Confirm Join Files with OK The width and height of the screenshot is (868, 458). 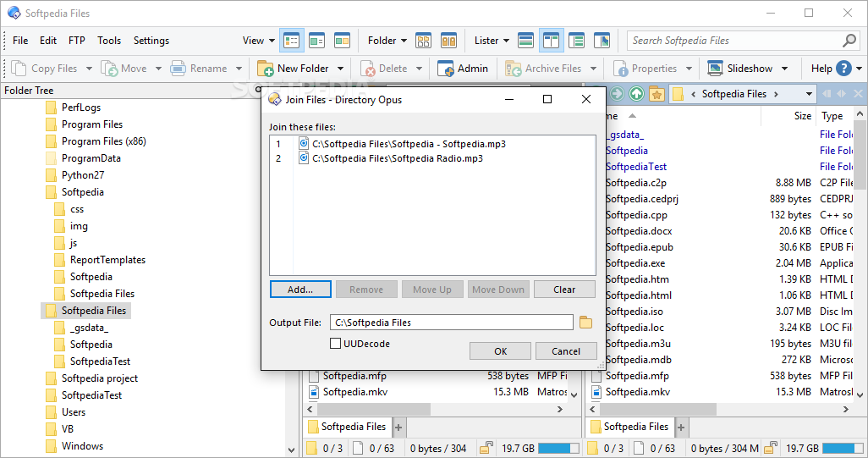[501, 351]
